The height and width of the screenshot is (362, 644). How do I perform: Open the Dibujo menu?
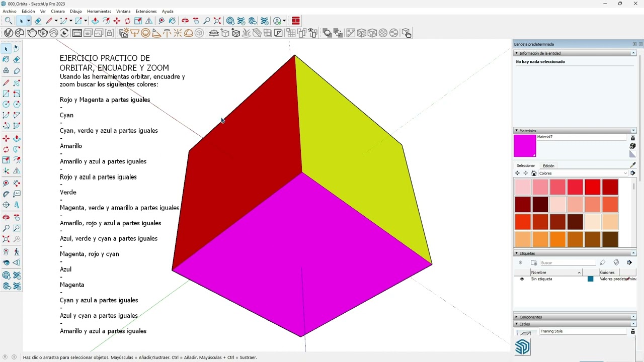(x=76, y=11)
